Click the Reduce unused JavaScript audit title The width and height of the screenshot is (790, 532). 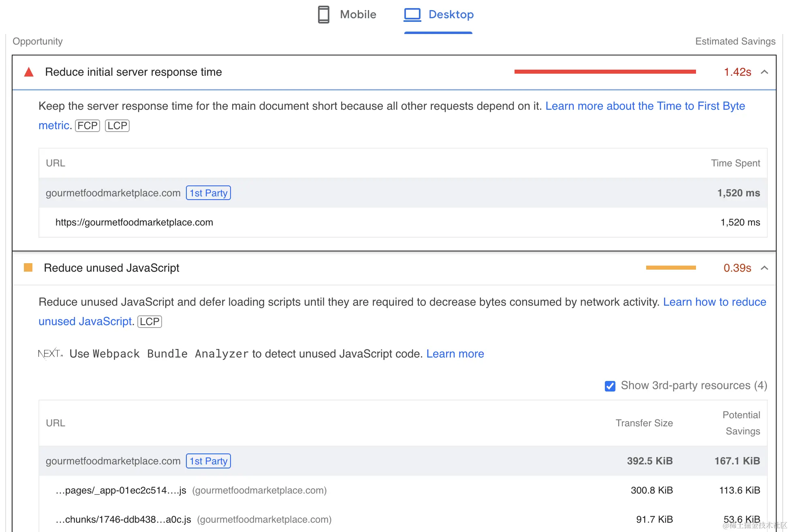(111, 268)
